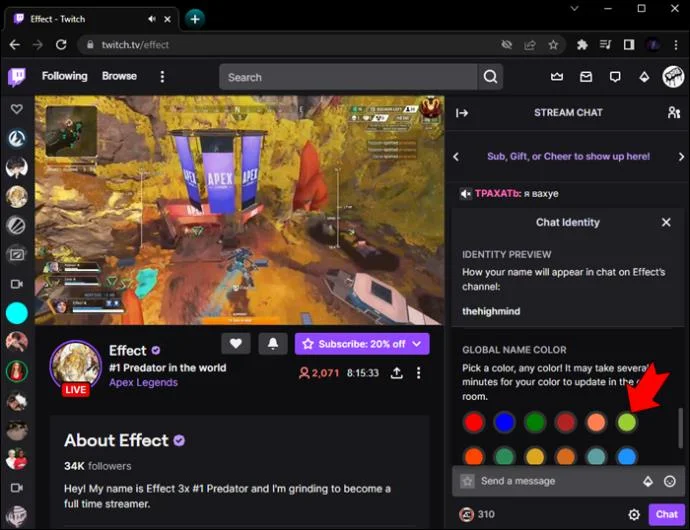Viewport: 690px width, 530px height.
Task: Open Followed Channels heart sidebar icon
Action: 17,109
